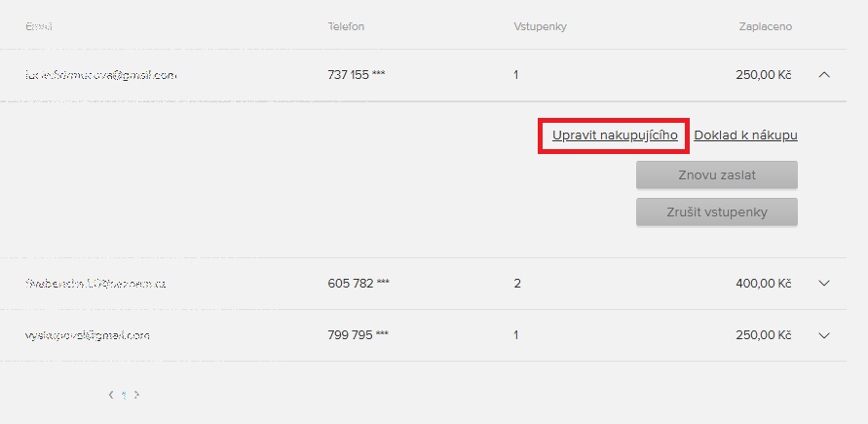Open the Doklad k nákupu link

click(745, 135)
